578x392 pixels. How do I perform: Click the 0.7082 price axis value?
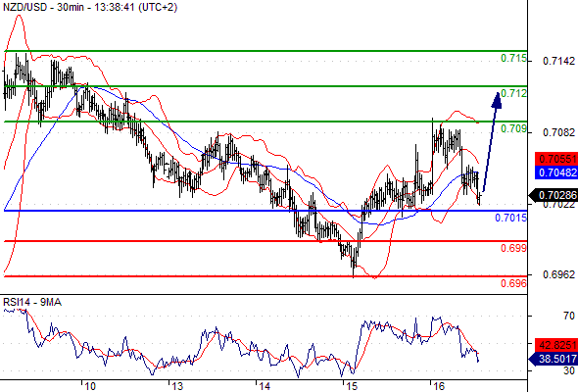558,132
